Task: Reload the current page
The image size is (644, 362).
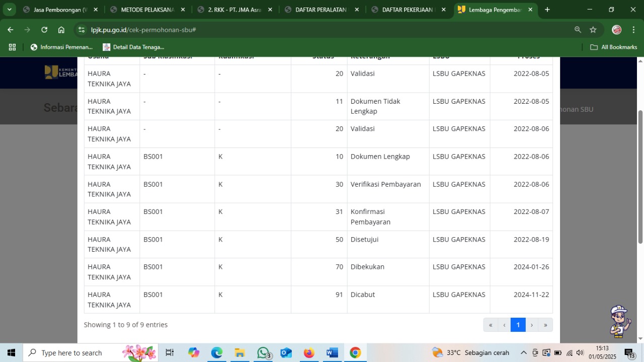Action: point(44,30)
